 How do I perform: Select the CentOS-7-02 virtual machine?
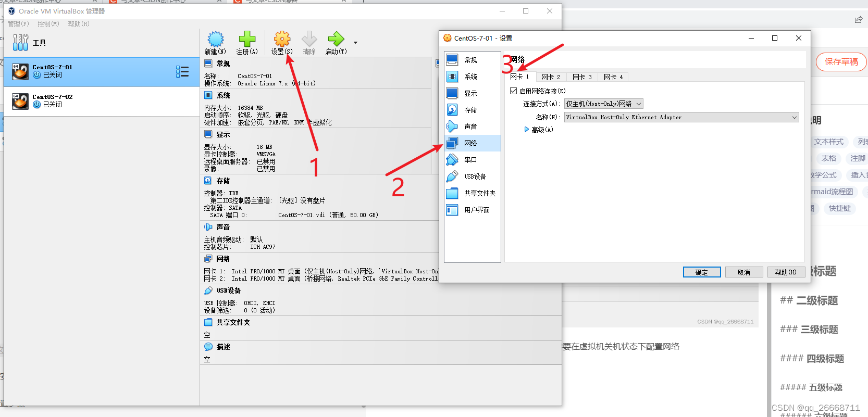[102, 101]
